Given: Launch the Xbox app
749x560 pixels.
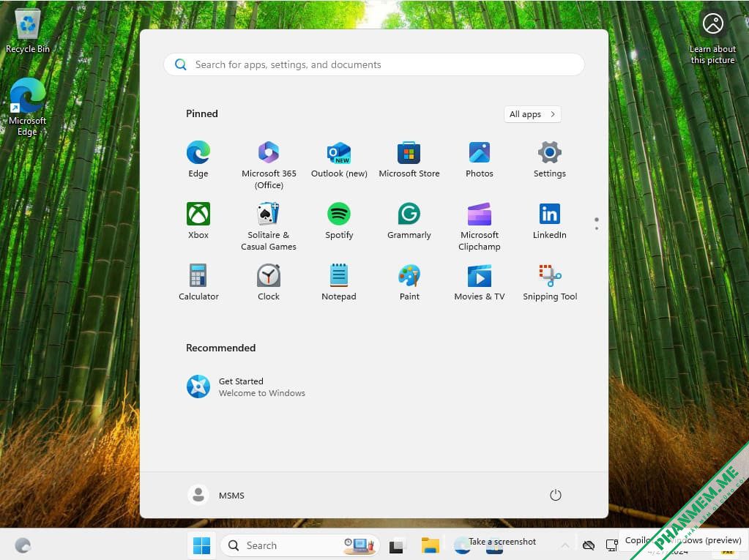Looking at the screenshot, I should point(198,220).
